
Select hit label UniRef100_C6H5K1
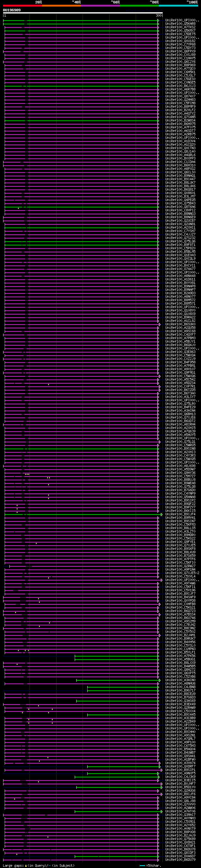click(x=180, y=72)
